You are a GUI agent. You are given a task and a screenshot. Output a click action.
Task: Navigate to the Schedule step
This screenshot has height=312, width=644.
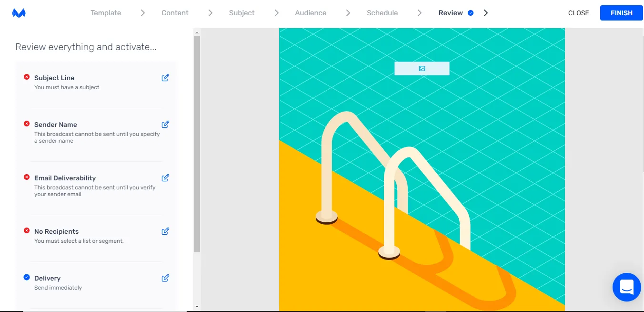point(382,13)
